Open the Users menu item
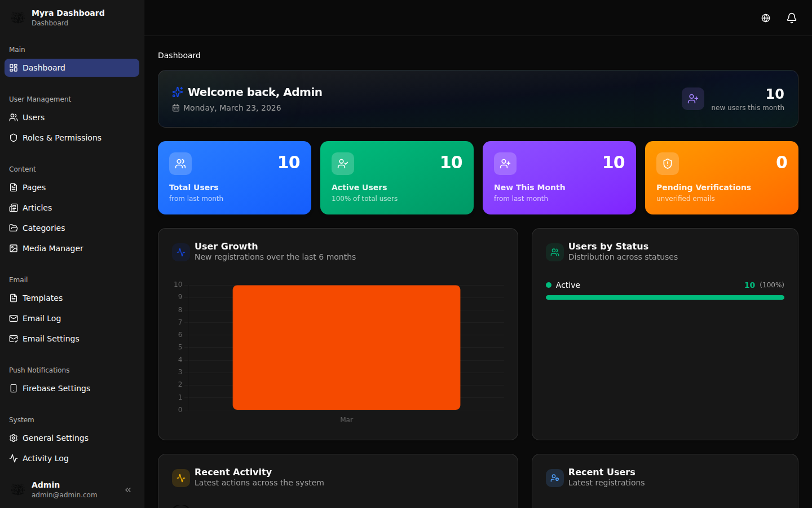Image resolution: width=812 pixels, height=508 pixels. 72,117
